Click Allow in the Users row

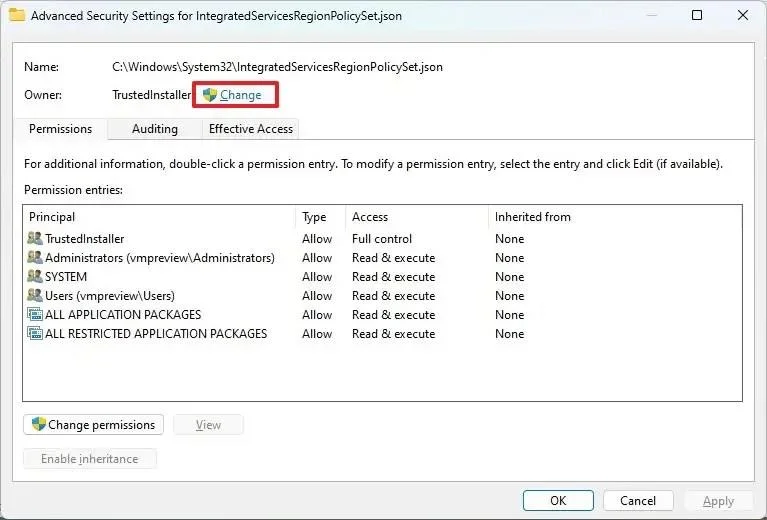coord(317,296)
